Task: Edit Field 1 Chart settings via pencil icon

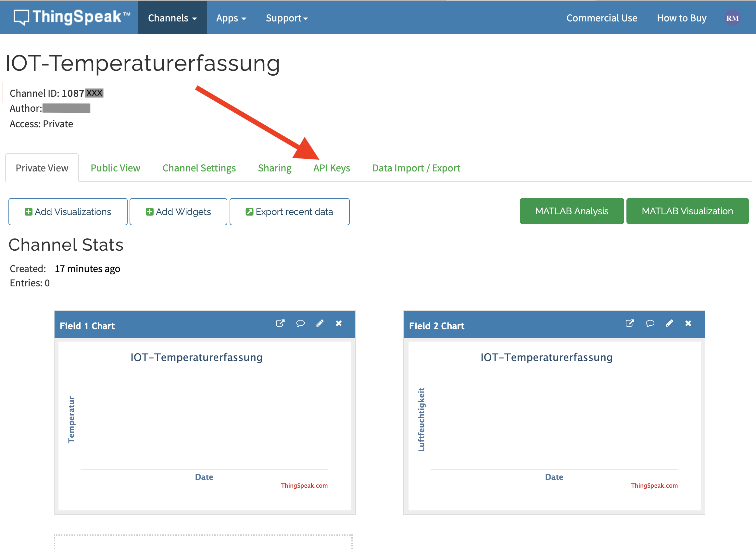Action: (320, 323)
